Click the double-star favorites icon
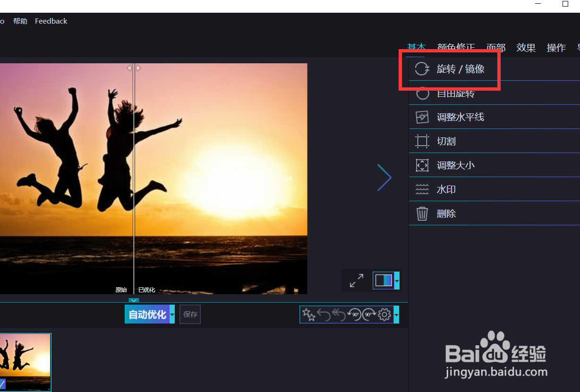Screen dimensions: 580x392 [x=308, y=315]
